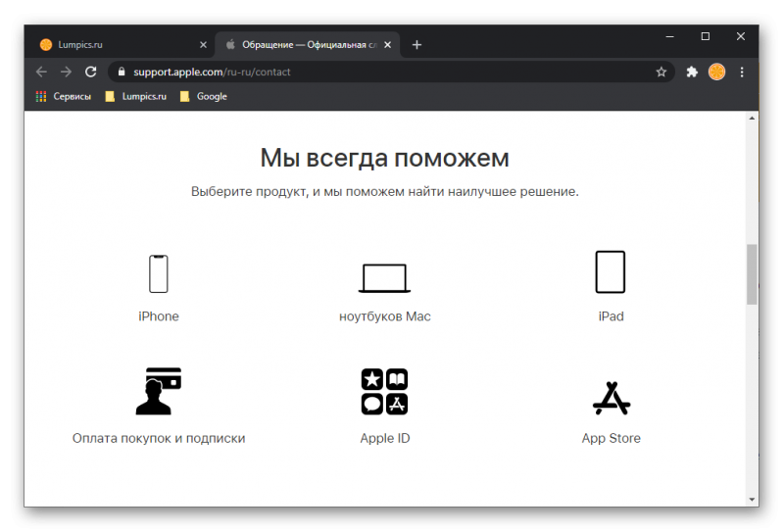Click the App Store label link
The width and height of the screenshot is (784, 532).
coord(611,439)
